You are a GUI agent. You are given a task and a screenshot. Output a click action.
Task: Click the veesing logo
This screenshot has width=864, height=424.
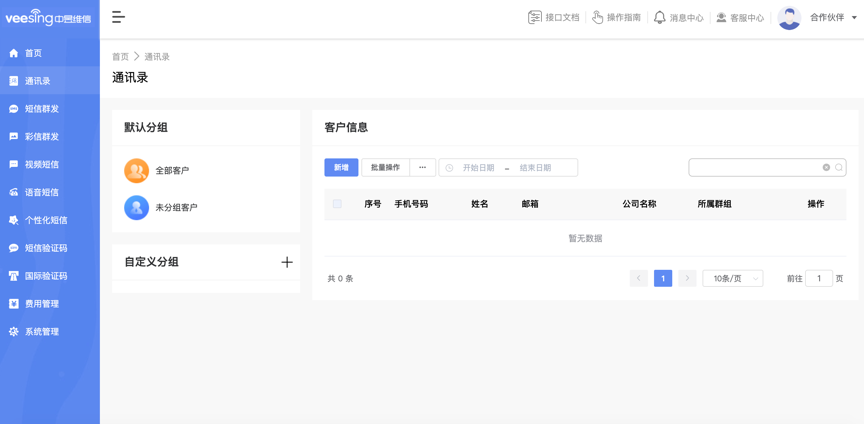[48, 18]
